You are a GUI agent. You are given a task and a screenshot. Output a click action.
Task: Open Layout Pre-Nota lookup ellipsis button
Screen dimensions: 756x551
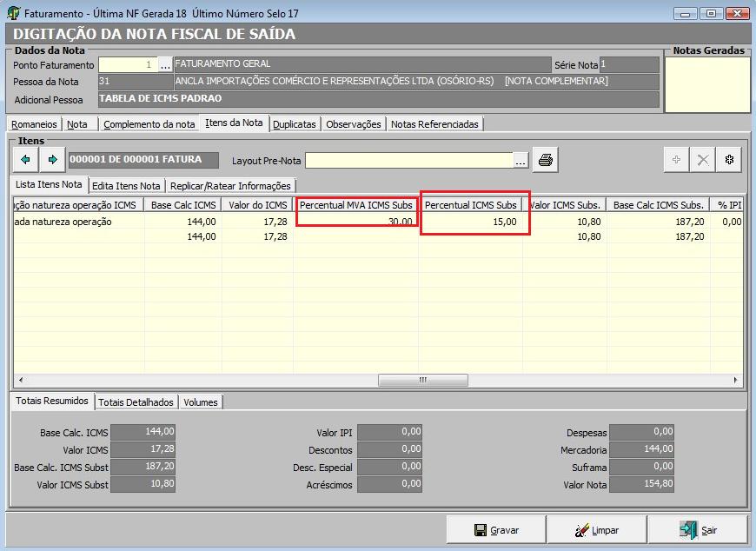[521, 160]
